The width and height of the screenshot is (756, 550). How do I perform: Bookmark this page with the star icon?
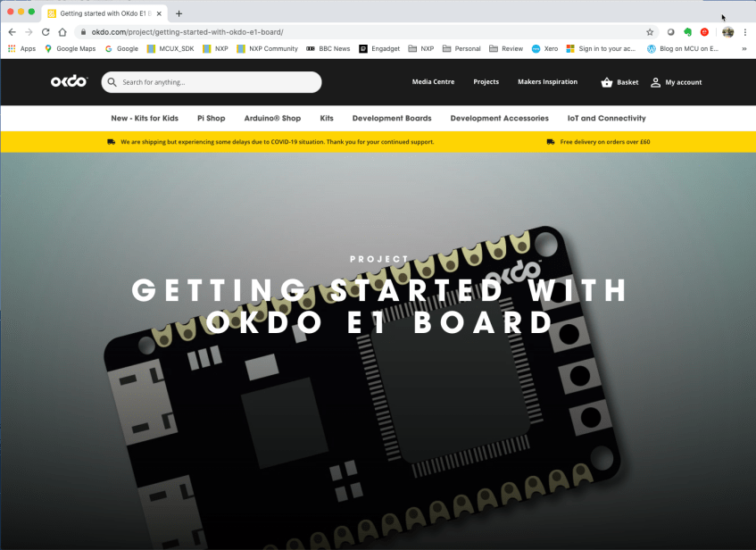tap(652, 29)
